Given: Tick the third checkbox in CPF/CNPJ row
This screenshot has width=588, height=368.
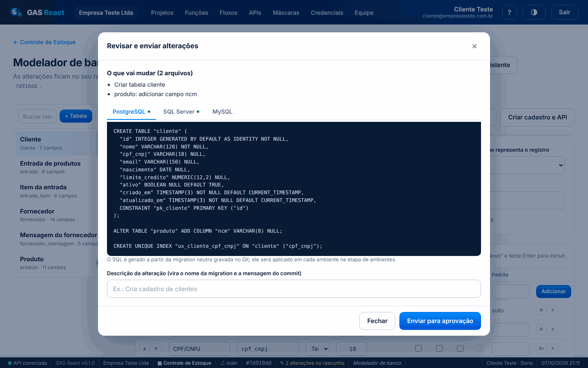Looking at the screenshot, I should point(460,348).
